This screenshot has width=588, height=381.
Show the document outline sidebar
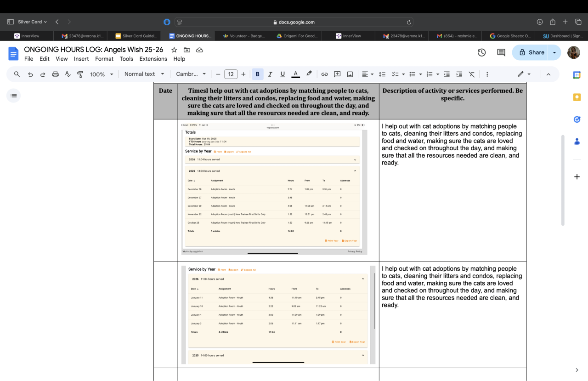(14, 96)
